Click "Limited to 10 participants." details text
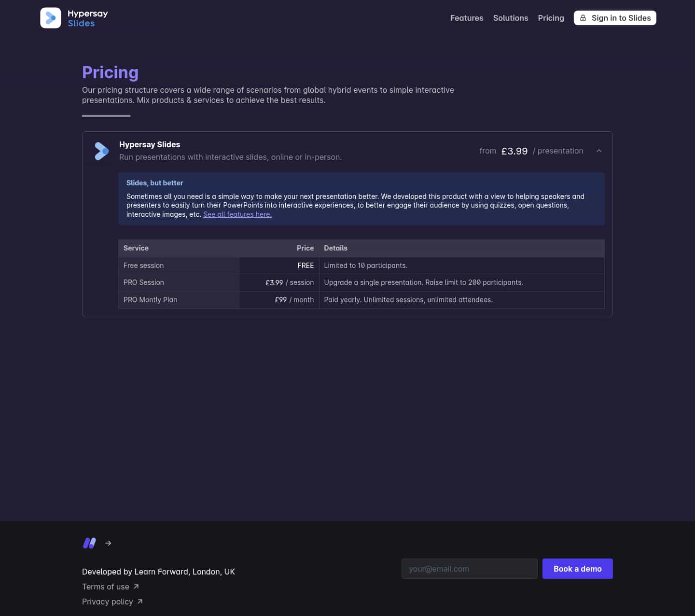Viewport: 695px width, 616px height. 366,266
